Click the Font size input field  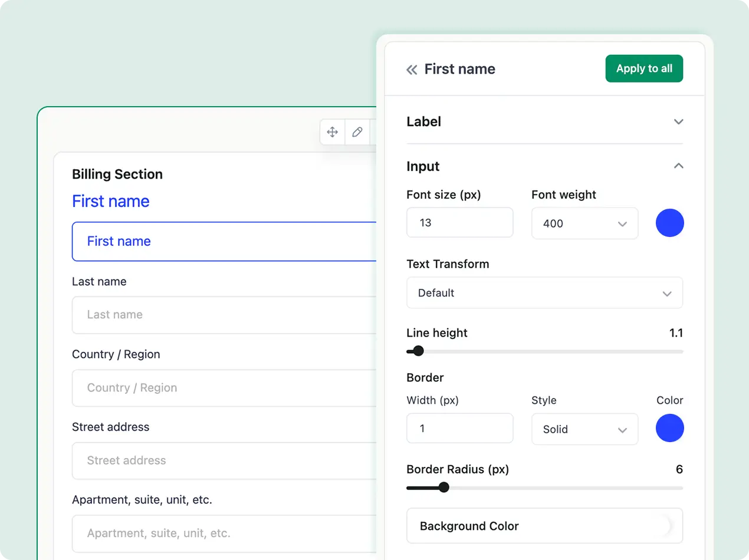point(459,223)
